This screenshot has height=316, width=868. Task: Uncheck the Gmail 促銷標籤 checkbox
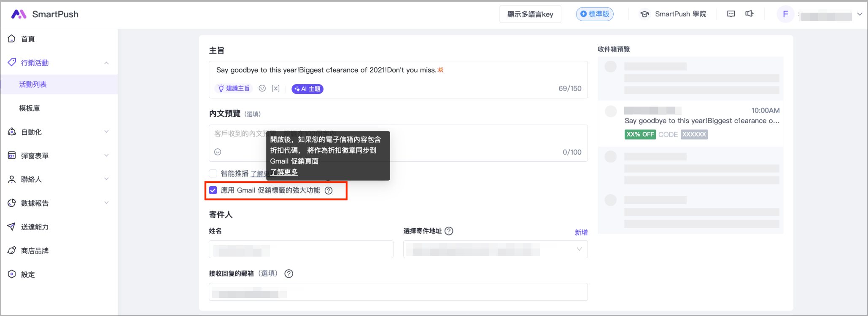[213, 190]
